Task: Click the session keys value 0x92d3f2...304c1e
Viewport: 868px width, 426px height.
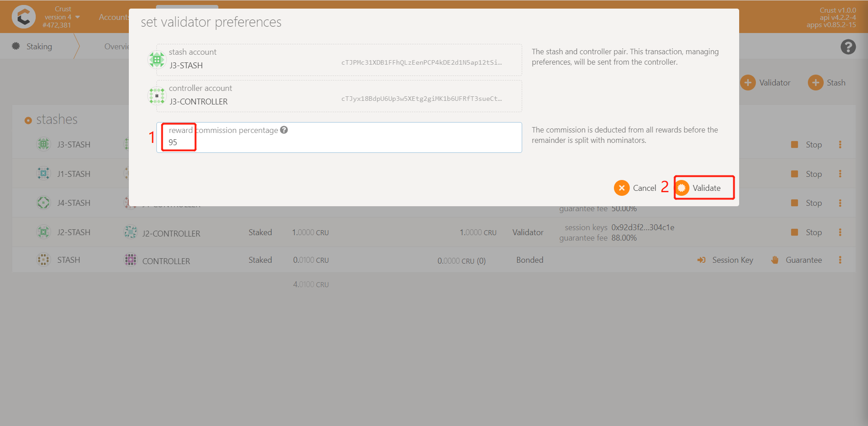Action: point(642,227)
